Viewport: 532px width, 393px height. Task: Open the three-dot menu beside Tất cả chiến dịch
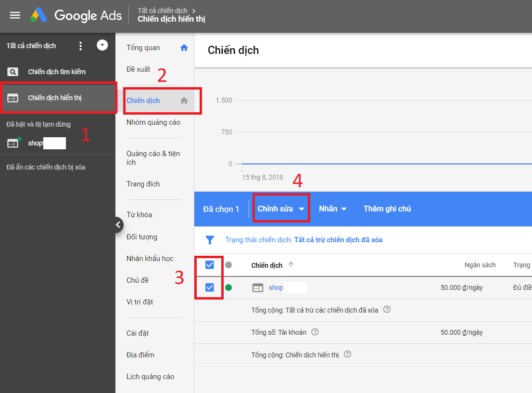(80, 46)
